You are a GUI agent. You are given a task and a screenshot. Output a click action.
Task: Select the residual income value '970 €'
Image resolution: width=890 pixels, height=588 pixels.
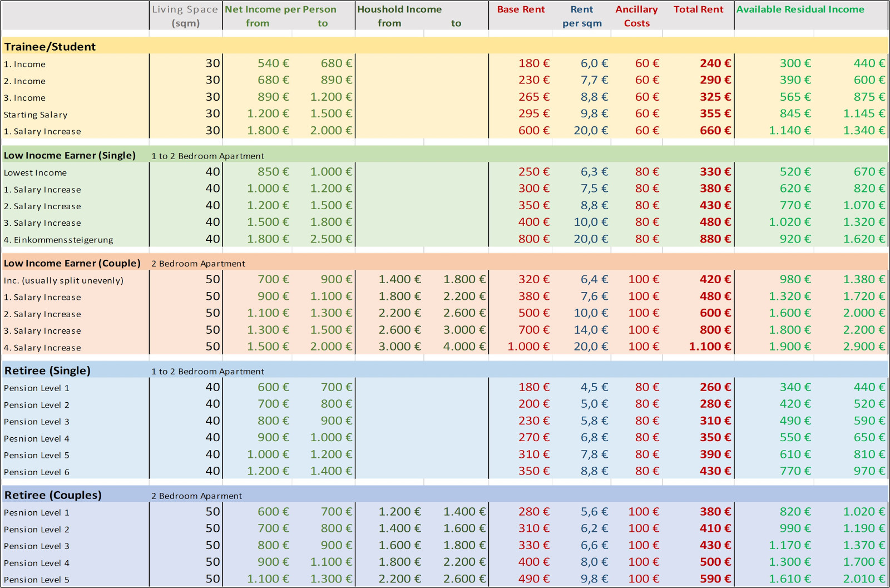869,471
